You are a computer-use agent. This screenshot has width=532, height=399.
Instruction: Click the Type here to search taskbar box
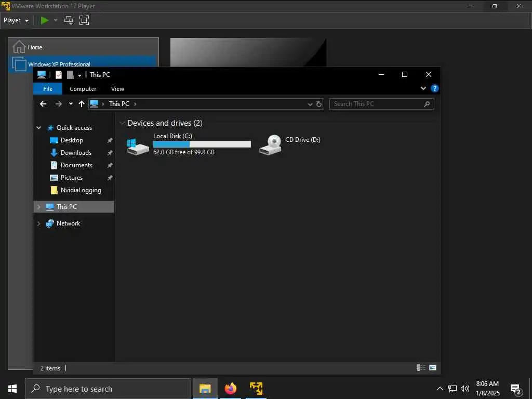(x=108, y=389)
